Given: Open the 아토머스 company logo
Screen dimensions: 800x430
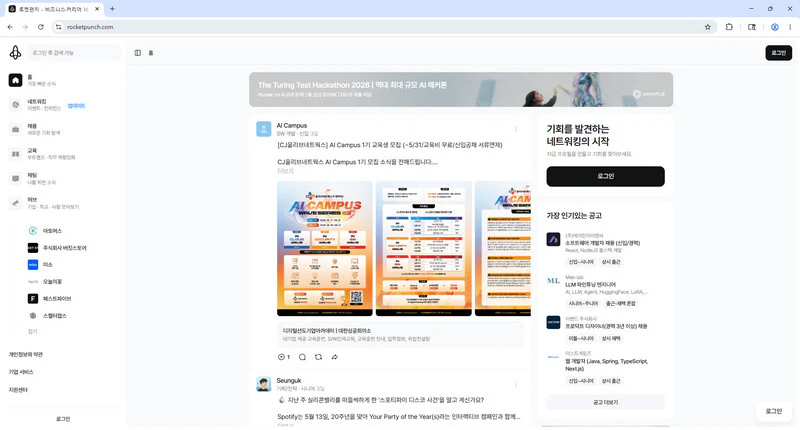Looking at the screenshot, I should point(33,231).
